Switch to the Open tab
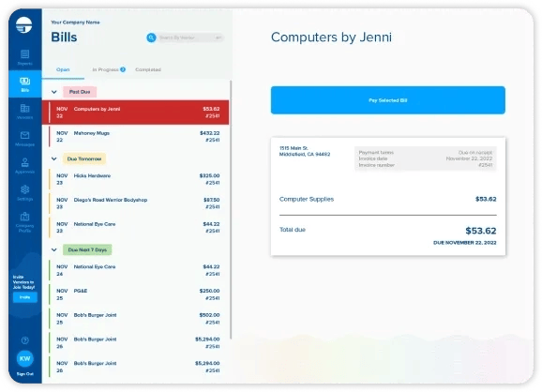 pyautogui.click(x=63, y=69)
